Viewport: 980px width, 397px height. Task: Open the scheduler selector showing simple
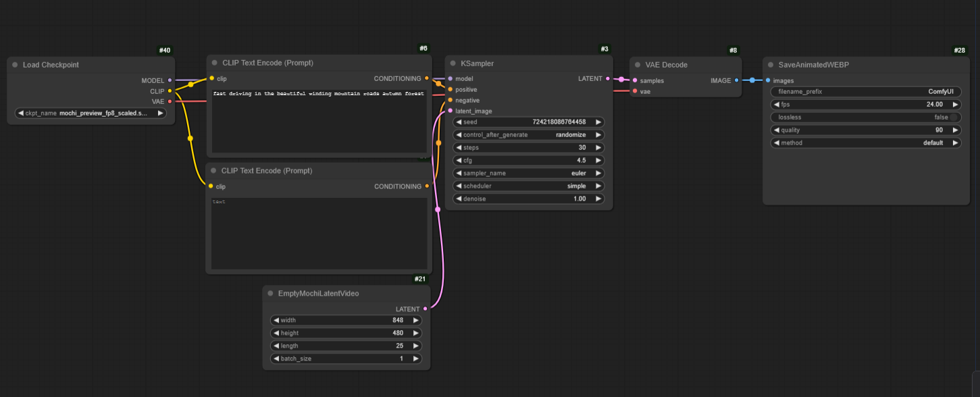coord(529,186)
